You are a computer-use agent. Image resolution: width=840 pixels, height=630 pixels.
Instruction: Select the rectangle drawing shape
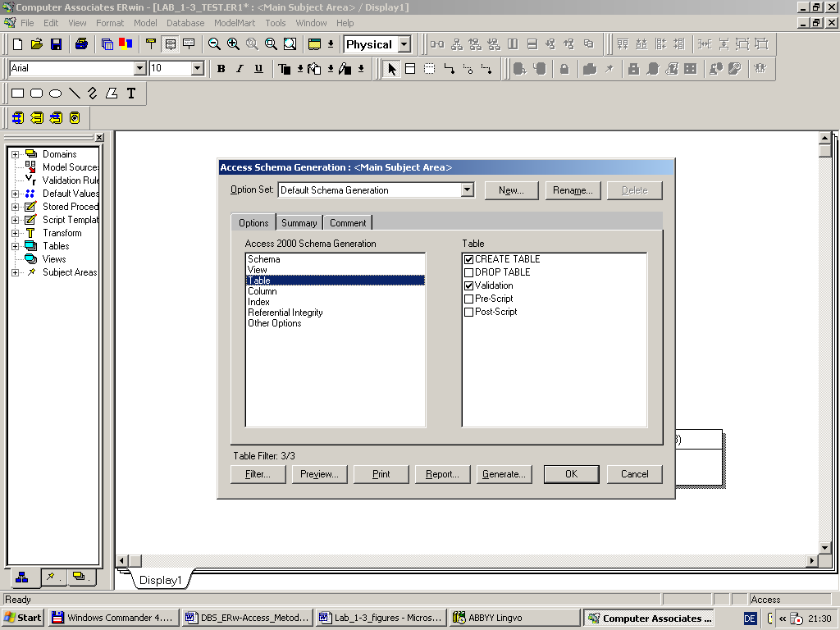[18, 94]
